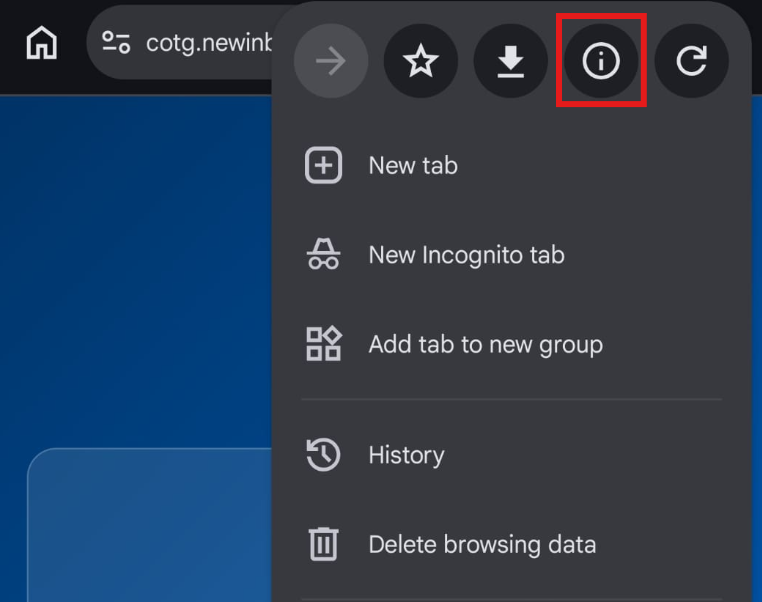This screenshot has height=602, width=762.
Task: Open page info (i) icon
Action: pos(601,61)
